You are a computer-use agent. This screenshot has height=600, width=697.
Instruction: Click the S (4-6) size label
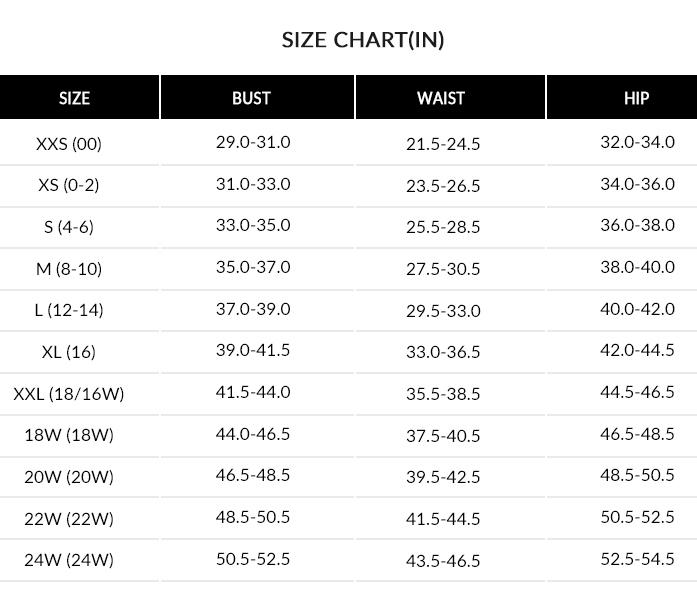[x=69, y=227]
